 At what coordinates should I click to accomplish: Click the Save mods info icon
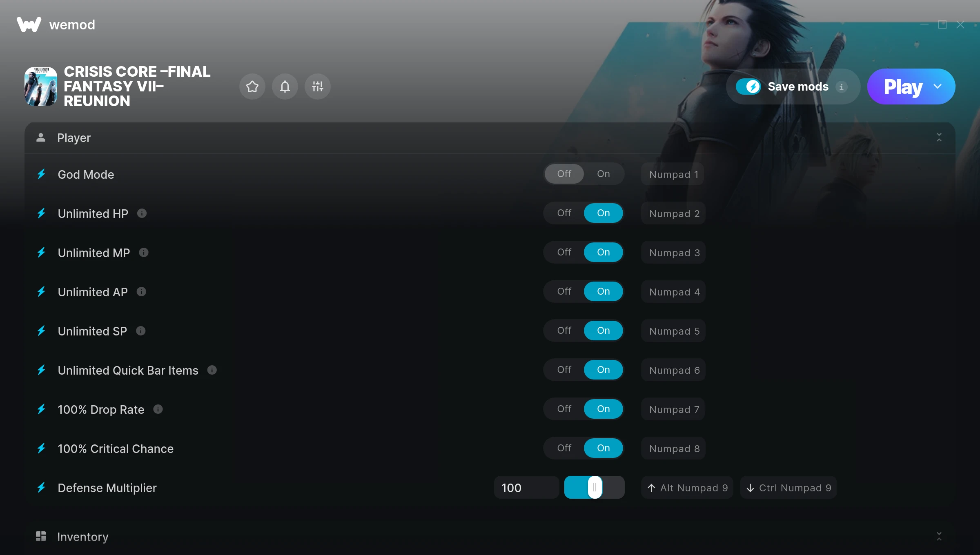point(841,87)
